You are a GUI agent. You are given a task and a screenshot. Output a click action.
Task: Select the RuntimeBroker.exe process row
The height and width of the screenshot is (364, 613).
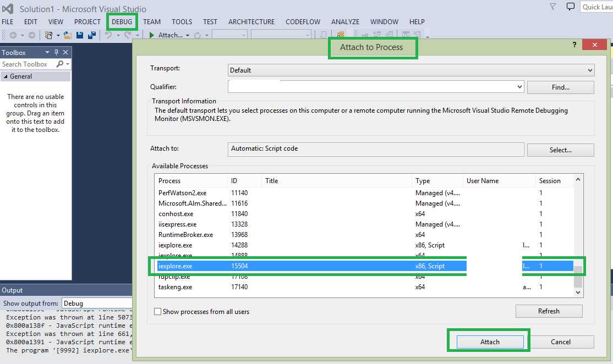point(364,235)
